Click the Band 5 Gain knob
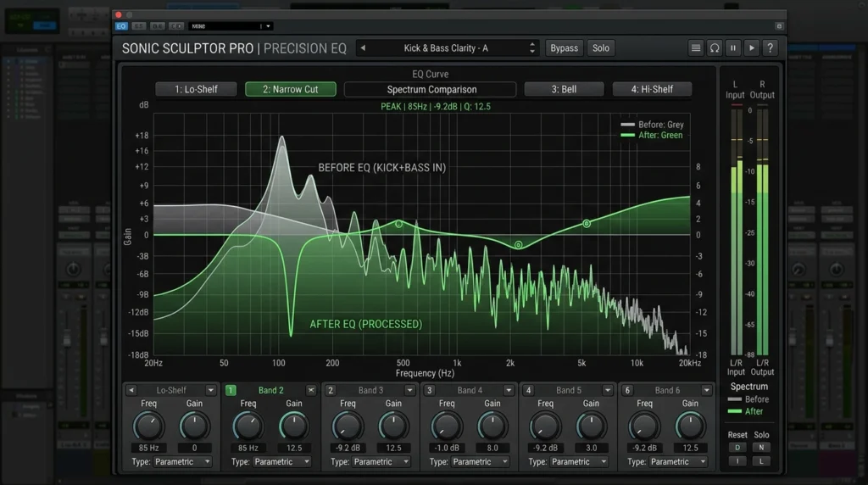Image resolution: width=868 pixels, height=485 pixels. [x=591, y=426]
